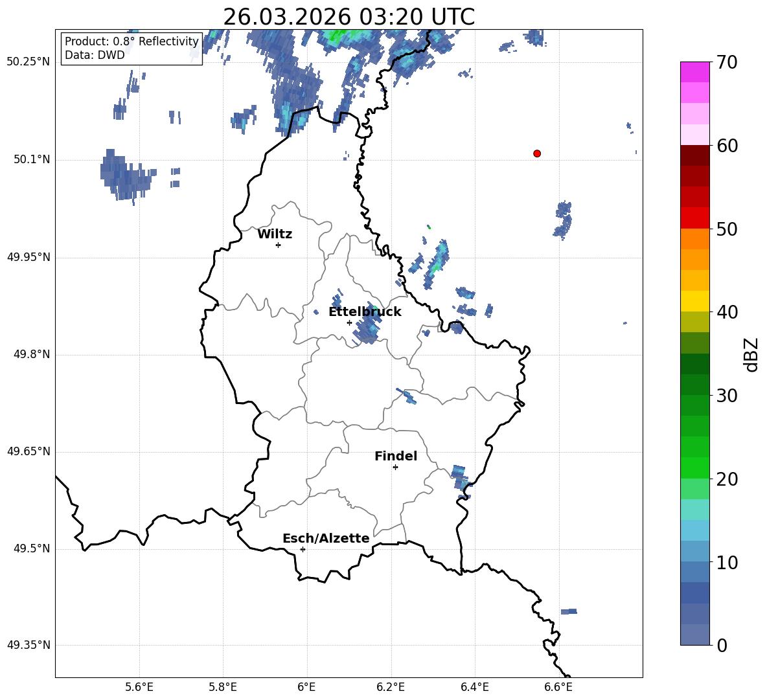767x700 pixels.
Task: Click the 5.6°E longitude label
Action: [x=139, y=687]
